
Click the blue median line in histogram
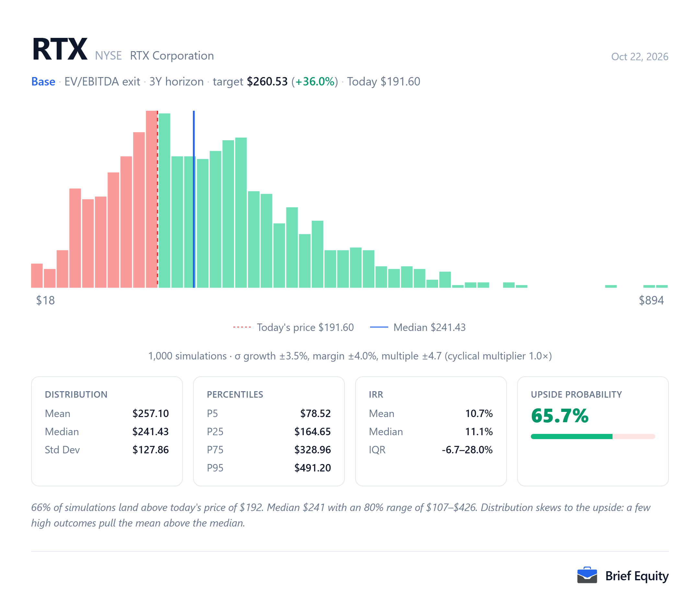click(193, 199)
